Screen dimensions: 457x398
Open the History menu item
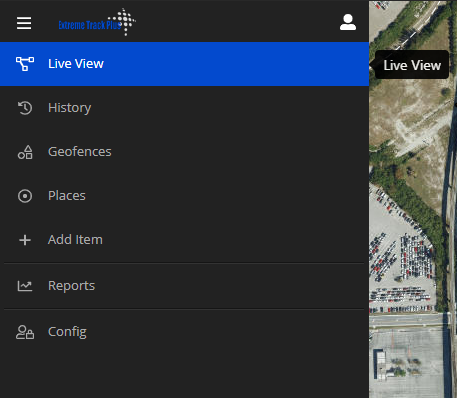click(x=184, y=108)
